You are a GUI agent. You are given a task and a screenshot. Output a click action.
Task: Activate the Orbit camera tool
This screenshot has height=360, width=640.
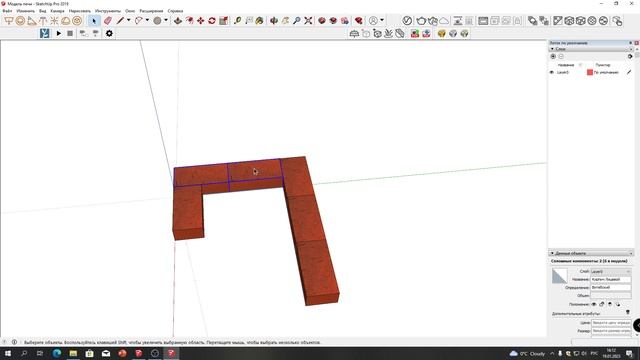274,20
